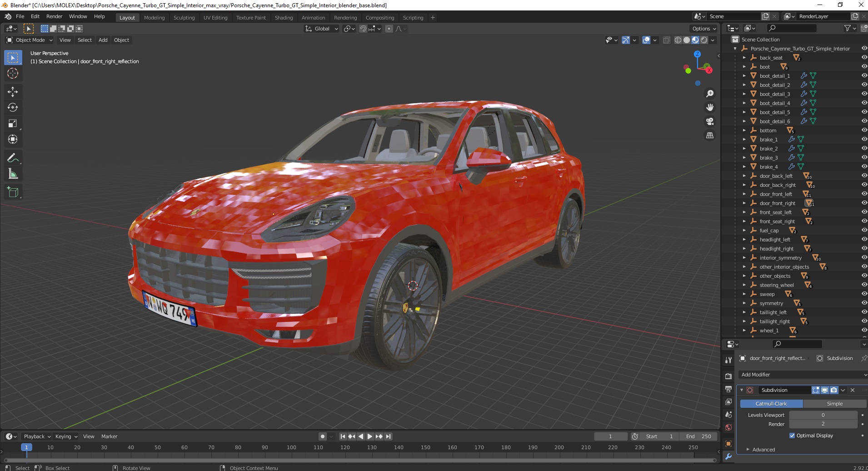Open the Object properties tab
868x471 pixels.
pos(728,444)
